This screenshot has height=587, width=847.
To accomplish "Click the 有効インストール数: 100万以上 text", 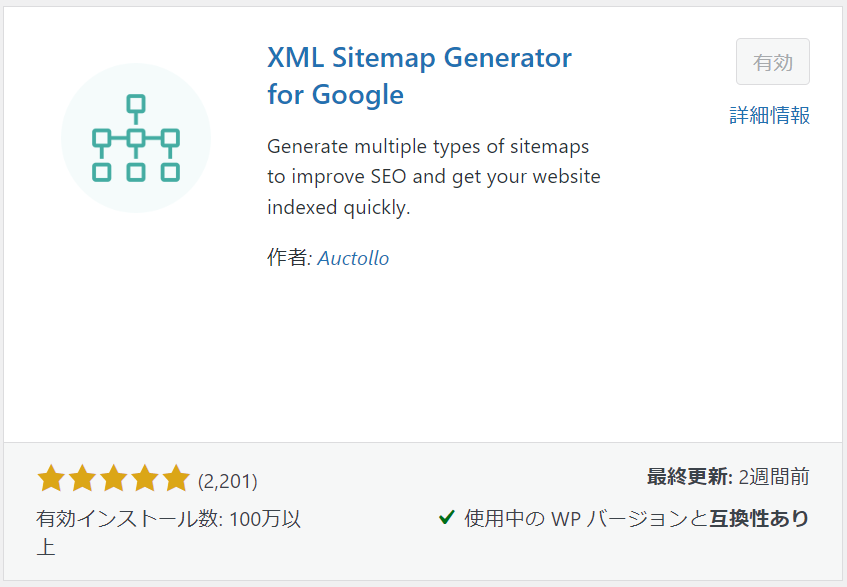I will point(169,533).
